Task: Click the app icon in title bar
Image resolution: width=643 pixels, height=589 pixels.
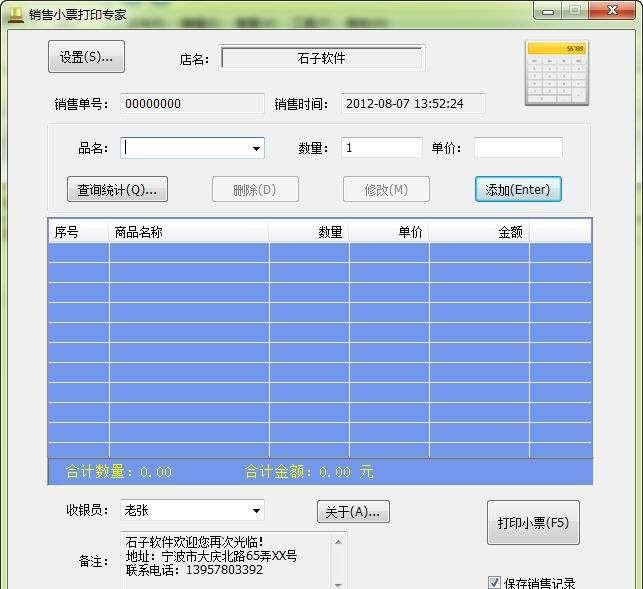Action: (16, 13)
